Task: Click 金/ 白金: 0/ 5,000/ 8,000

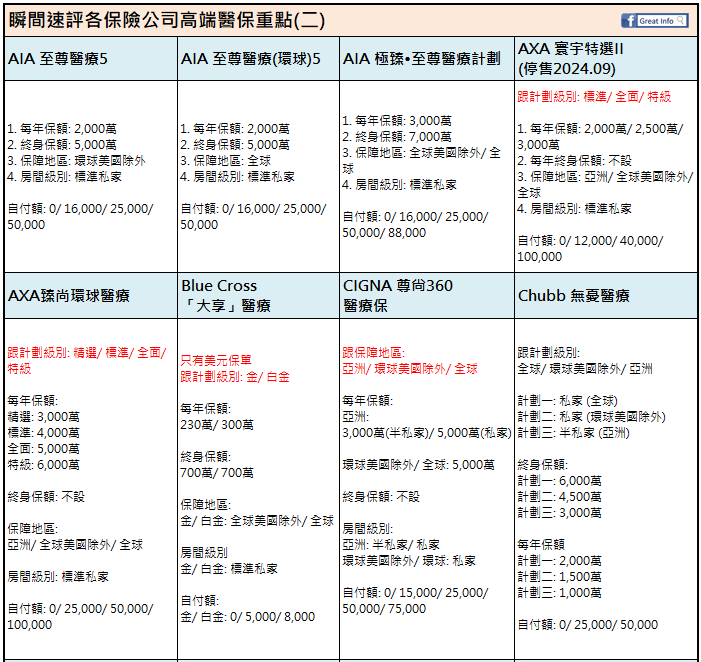Action: [248, 616]
